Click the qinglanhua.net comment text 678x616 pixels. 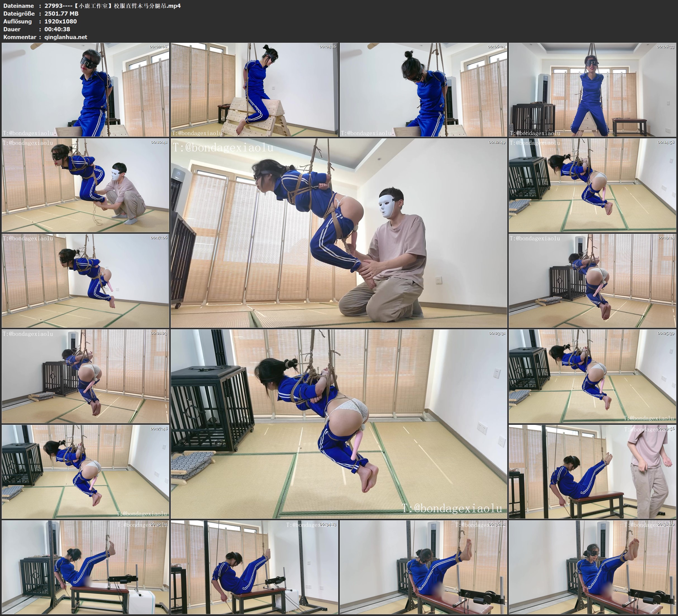pos(66,37)
